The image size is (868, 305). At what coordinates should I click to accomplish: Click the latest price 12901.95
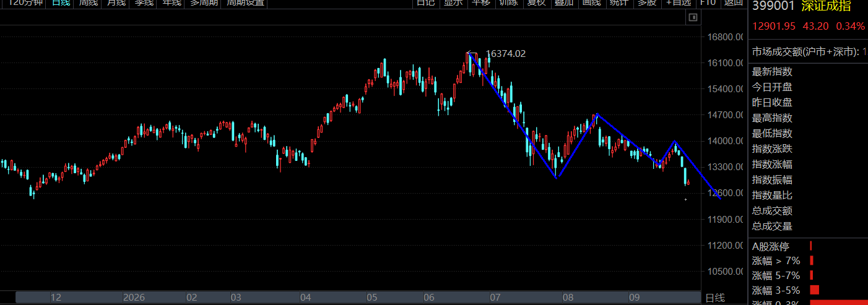774,26
